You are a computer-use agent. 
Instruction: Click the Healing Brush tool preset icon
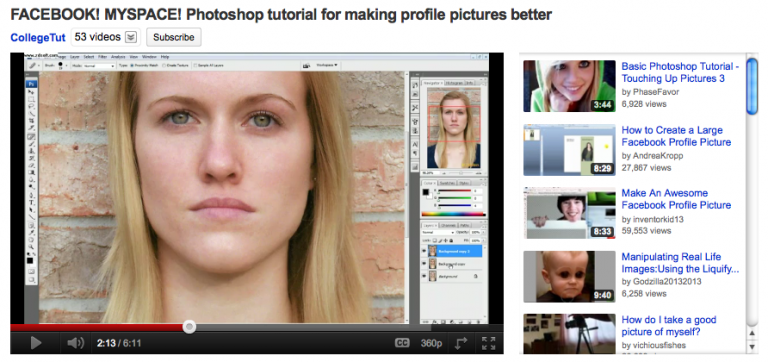tap(32, 65)
